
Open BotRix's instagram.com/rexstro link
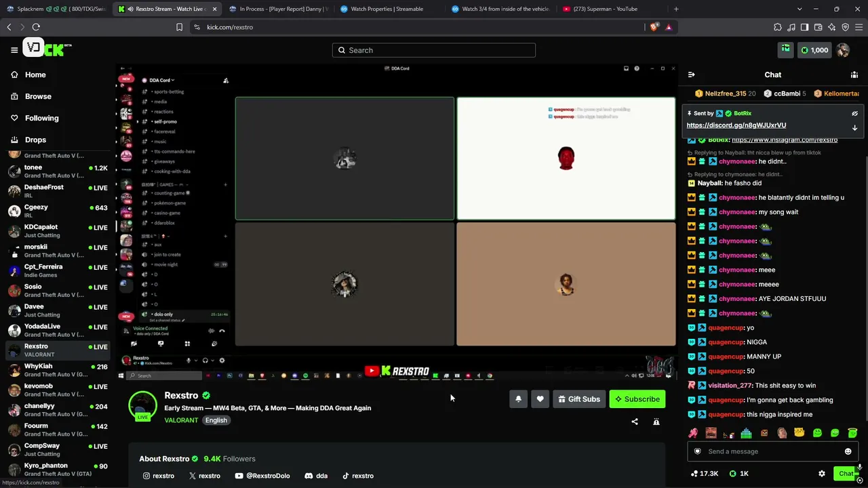785,140
